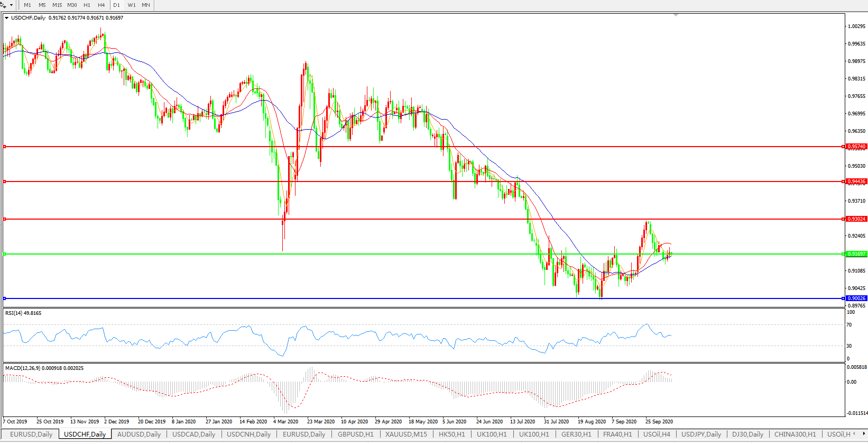Switch the chart to H4 timeframe
The image size is (868, 444).
pos(101,5)
